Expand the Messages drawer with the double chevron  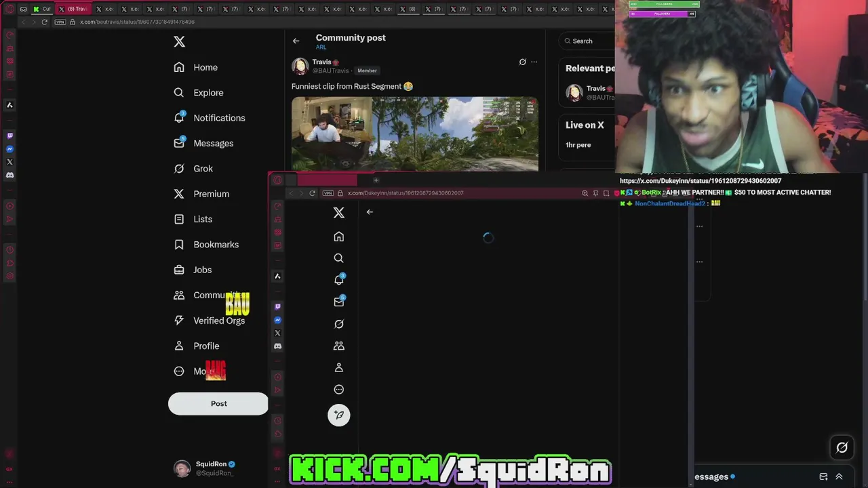point(839,476)
